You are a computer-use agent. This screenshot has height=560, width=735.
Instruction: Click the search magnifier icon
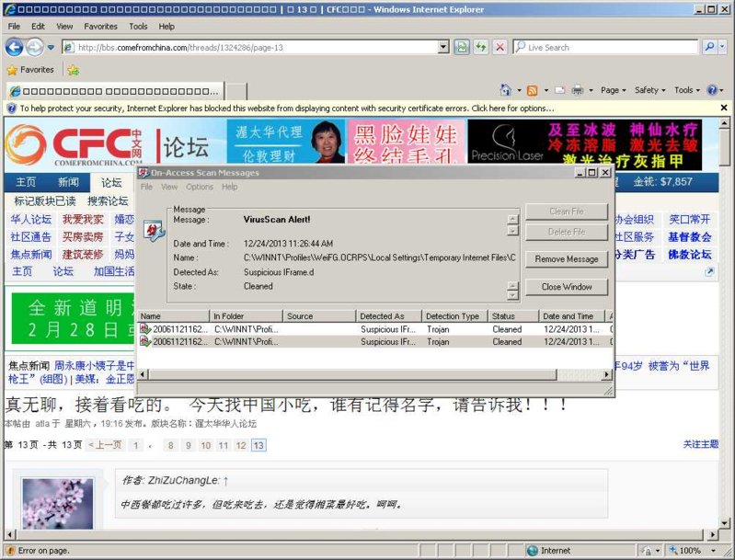pyautogui.click(x=709, y=47)
